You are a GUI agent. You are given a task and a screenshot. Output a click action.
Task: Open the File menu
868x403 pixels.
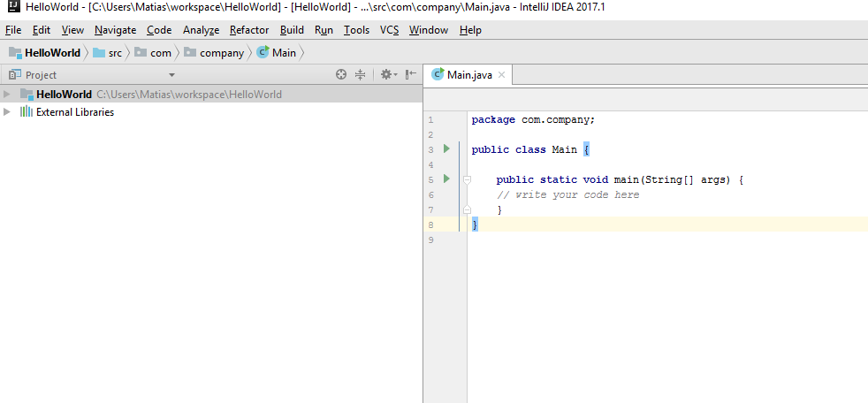point(13,30)
